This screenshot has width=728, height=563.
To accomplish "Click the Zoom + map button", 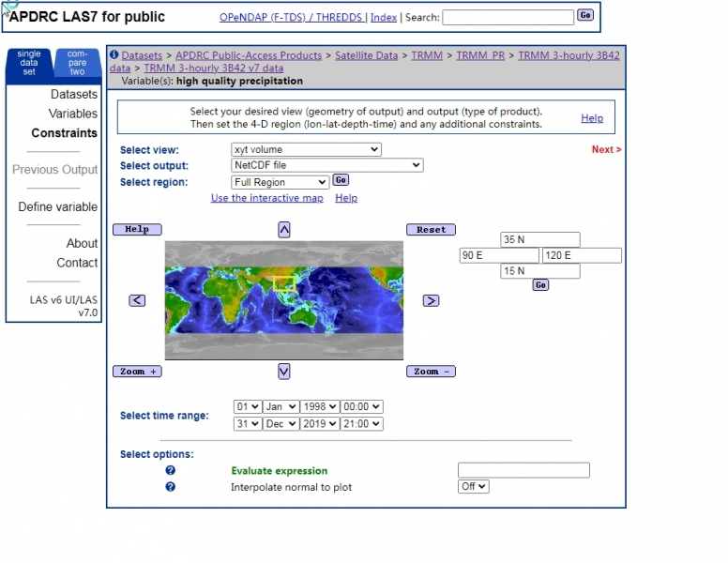I will [x=137, y=372].
